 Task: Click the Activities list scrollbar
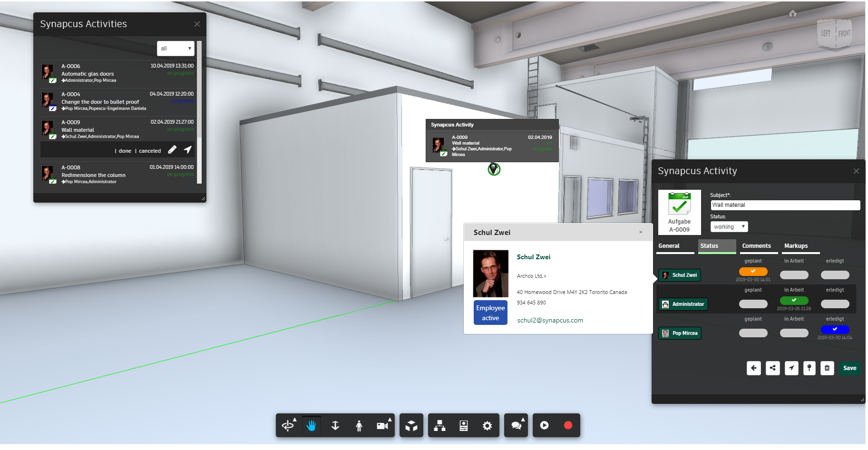tap(200, 112)
